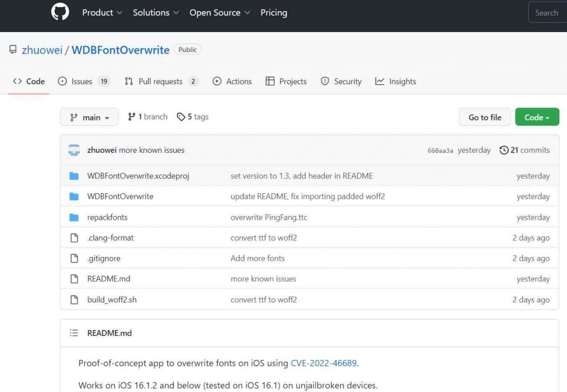Expand the Solutions menu
This screenshot has height=392, width=567.
156,13
